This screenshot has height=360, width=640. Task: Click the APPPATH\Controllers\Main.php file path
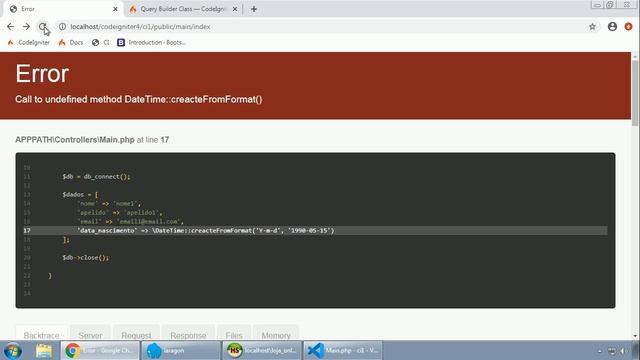pos(75,140)
